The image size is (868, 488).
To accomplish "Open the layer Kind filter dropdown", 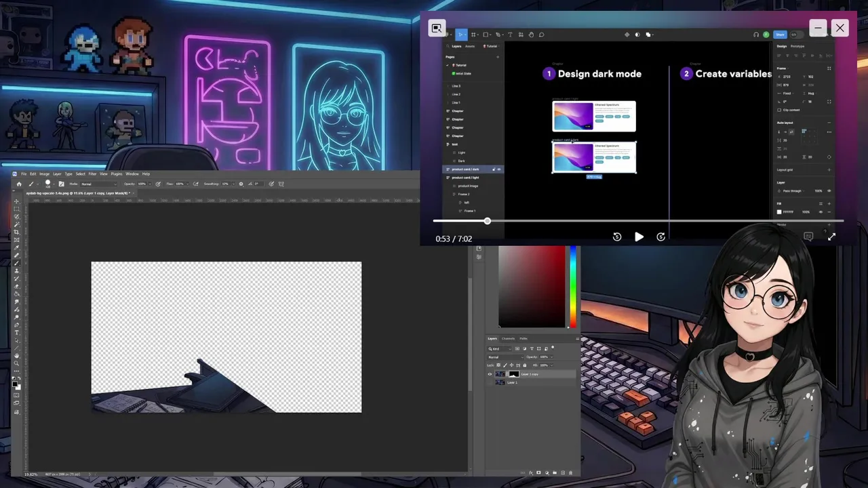I will [500, 349].
